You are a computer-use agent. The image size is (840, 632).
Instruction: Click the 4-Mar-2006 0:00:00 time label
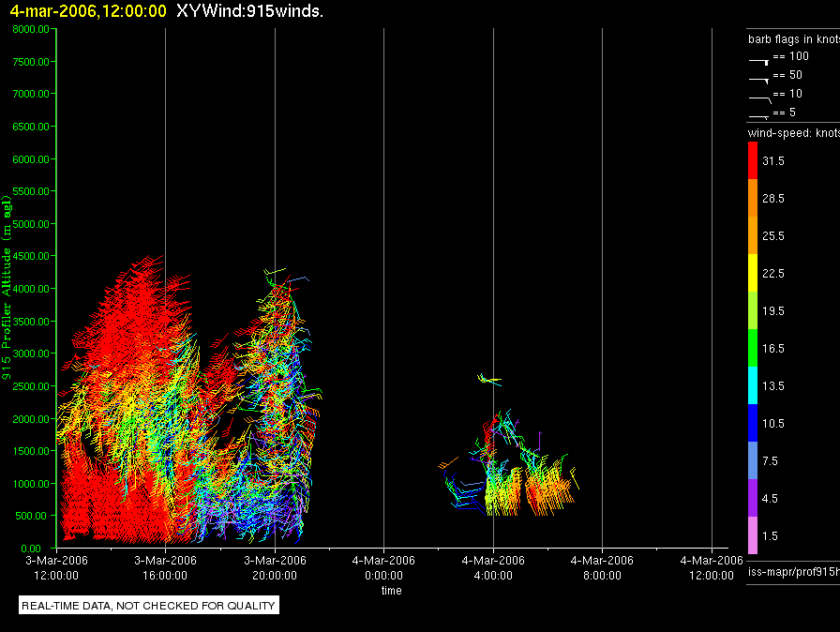pyautogui.click(x=383, y=567)
